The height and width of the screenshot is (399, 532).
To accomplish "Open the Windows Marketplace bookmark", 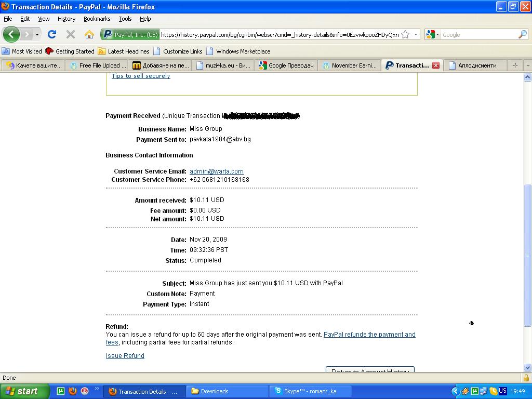I will (x=238, y=51).
